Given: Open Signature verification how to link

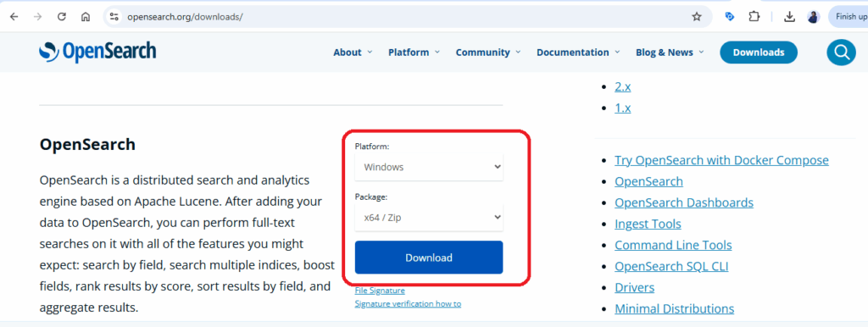Looking at the screenshot, I should (x=408, y=304).
